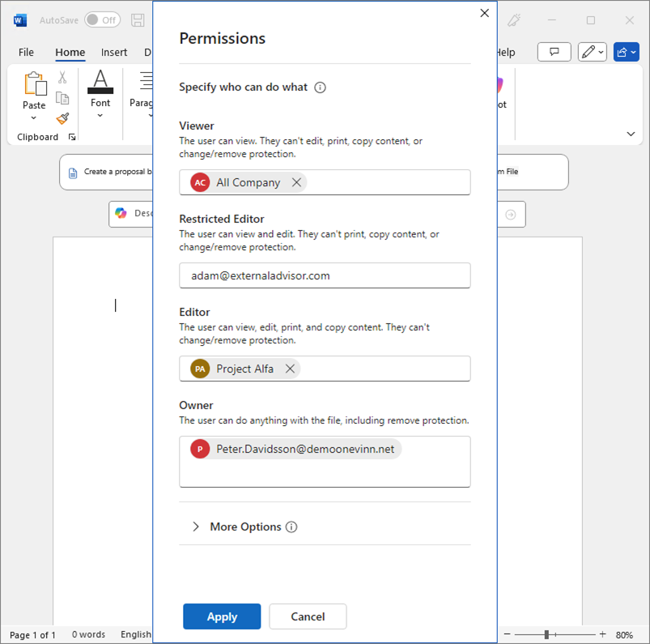Expand the More Options section
Viewport: 650px width, 644px height.
[x=196, y=527]
